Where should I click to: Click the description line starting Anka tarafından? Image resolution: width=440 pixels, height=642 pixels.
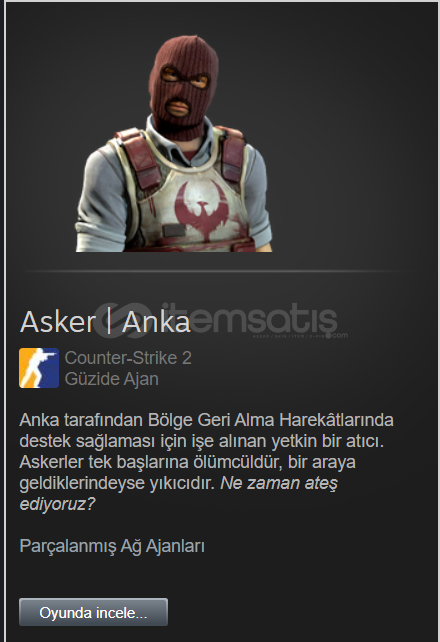coord(206,420)
